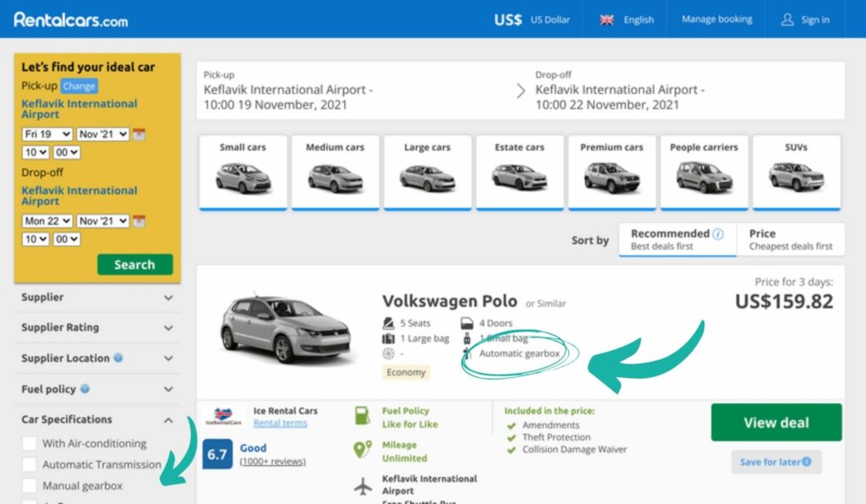Click the Ice Rental Cars logo
The height and width of the screenshot is (504, 866).
click(223, 416)
